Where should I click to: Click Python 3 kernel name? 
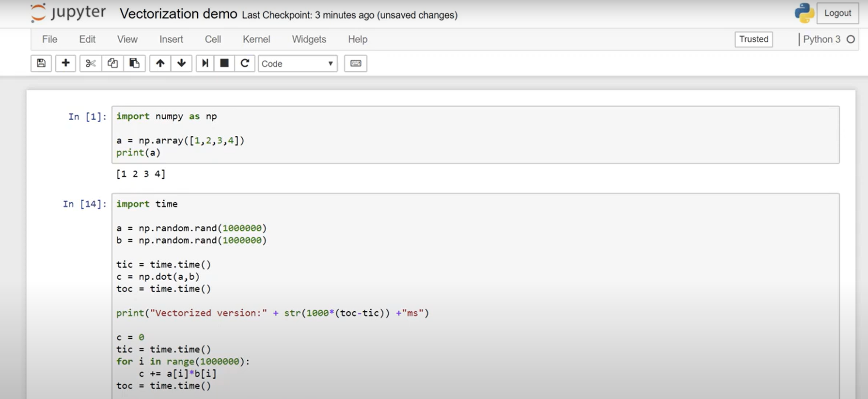pos(821,39)
